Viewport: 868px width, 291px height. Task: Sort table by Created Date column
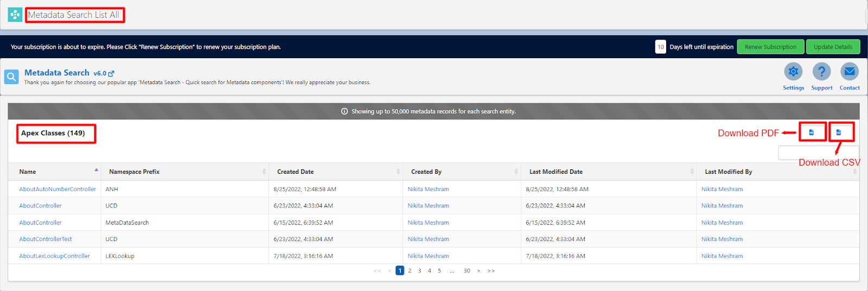336,172
